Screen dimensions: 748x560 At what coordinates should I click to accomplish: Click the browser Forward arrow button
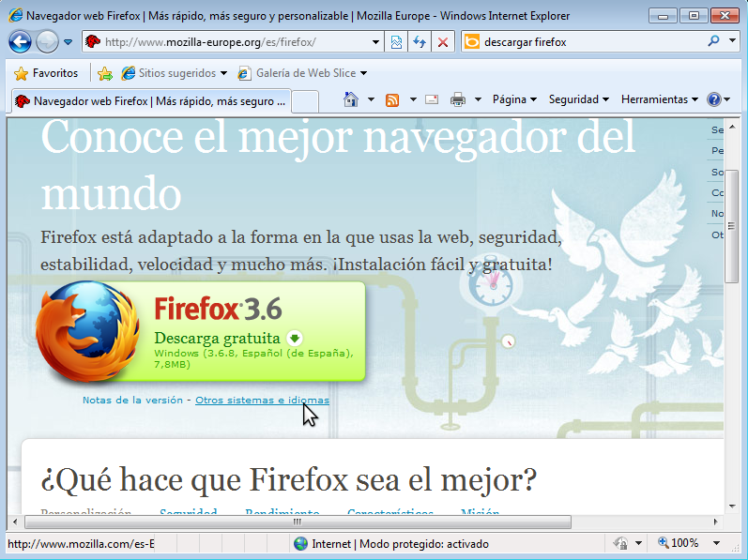[47, 42]
